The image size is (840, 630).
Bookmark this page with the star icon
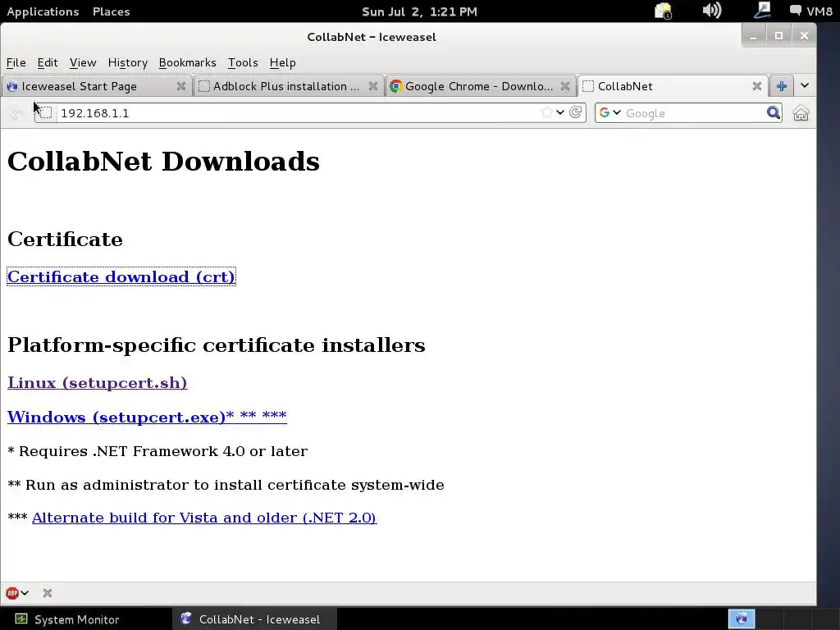tap(546, 112)
